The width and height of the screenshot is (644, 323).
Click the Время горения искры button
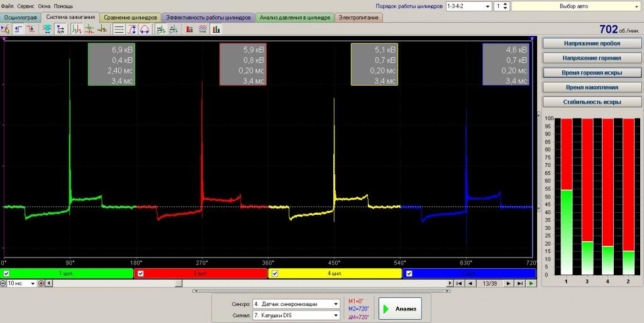tap(592, 73)
